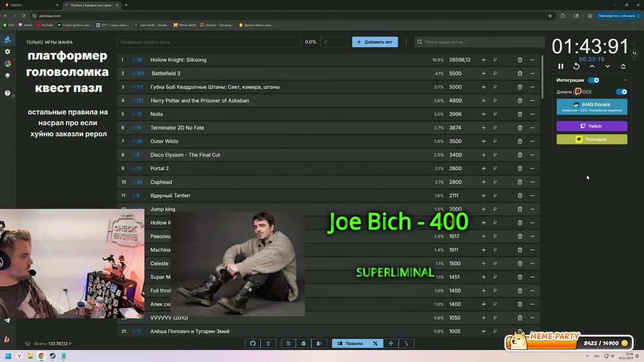
Task: Connect the Twitch integration button
Action: point(592,126)
